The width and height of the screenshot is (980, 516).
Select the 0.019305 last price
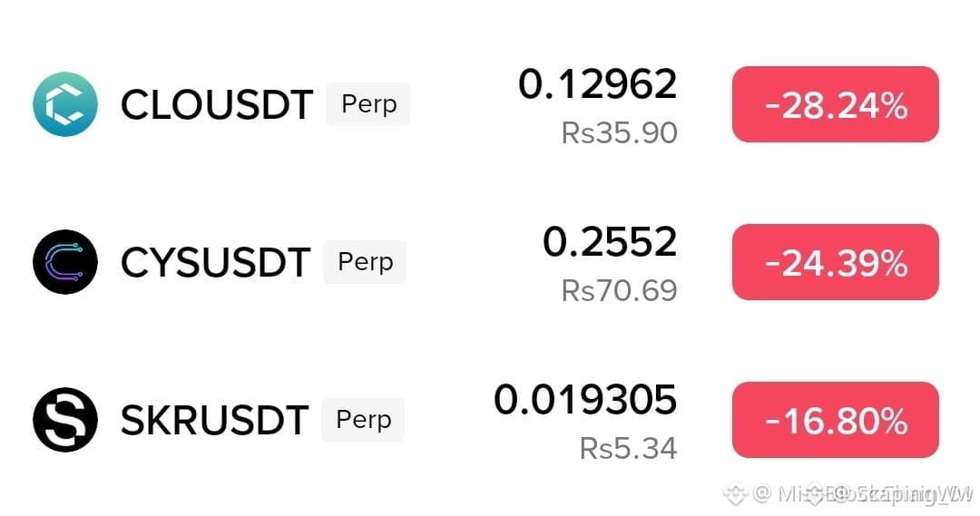(585, 400)
